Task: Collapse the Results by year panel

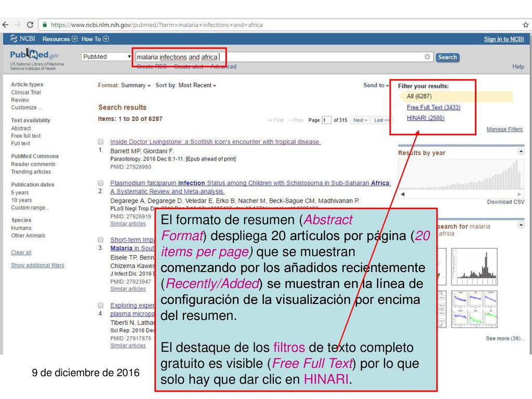Action: pyautogui.click(x=521, y=151)
